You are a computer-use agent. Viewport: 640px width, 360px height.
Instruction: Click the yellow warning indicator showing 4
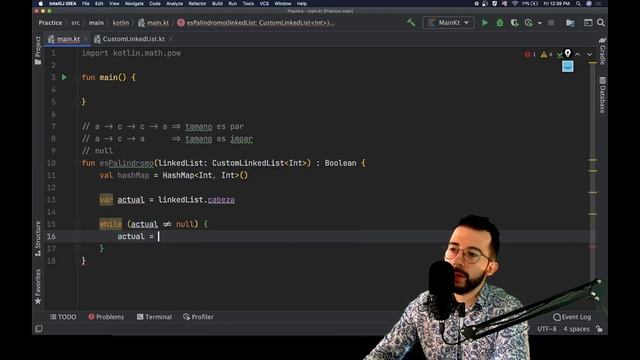546,54
